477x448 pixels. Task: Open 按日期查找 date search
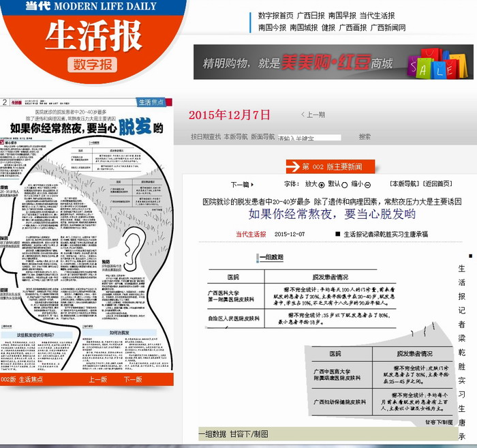click(x=206, y=136)
